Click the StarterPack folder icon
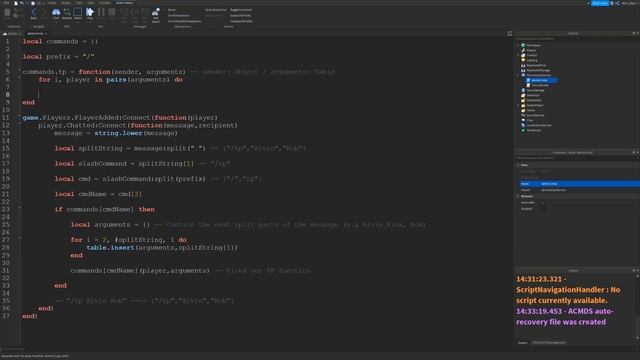The image size is (640, 360). [523, 100]
